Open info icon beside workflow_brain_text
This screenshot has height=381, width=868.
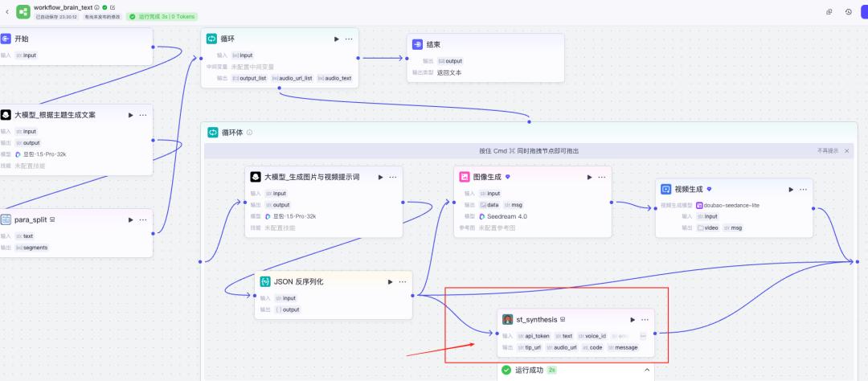point(97,7)
